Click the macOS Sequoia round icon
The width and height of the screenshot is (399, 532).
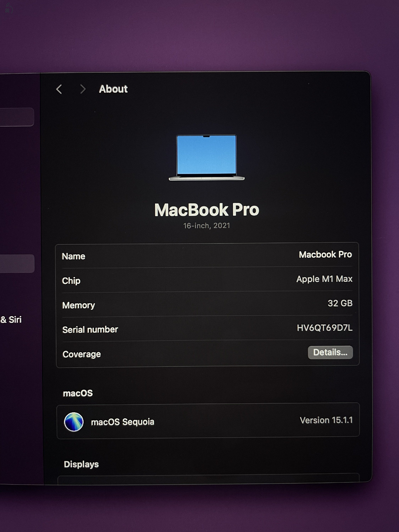click(x=74, y=422)
